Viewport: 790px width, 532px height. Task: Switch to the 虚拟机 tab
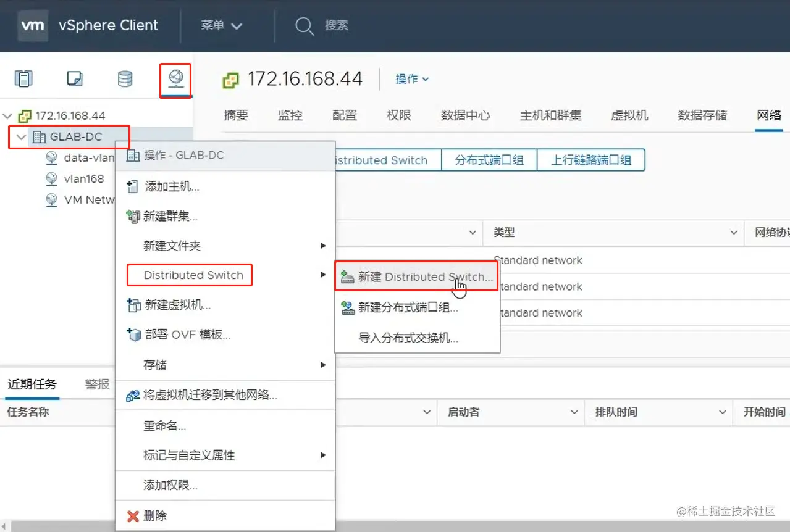629,115
